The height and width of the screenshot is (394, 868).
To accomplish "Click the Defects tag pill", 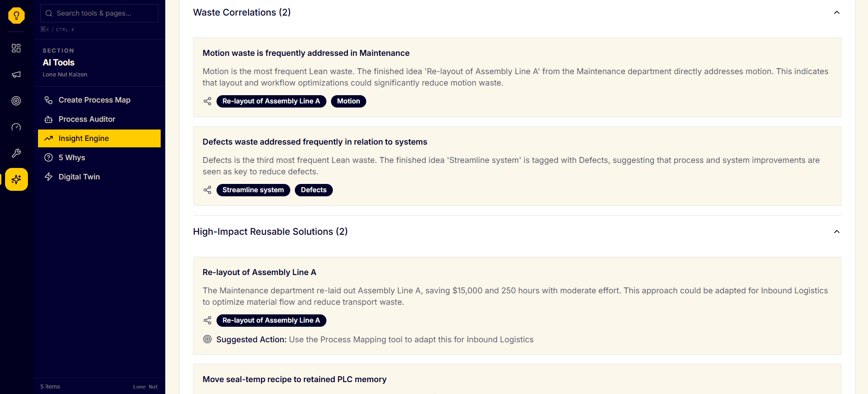I will click(314, 190).
